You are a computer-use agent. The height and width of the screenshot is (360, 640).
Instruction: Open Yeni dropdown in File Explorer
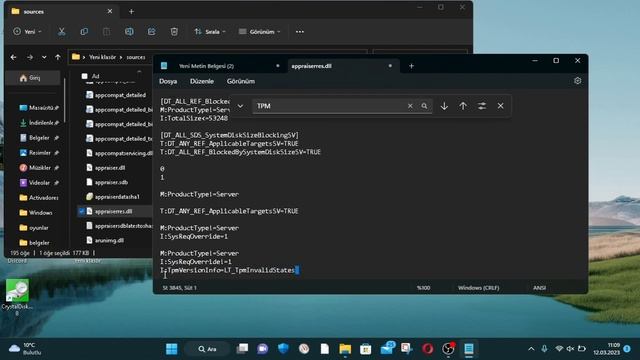(x=27, y=31)
